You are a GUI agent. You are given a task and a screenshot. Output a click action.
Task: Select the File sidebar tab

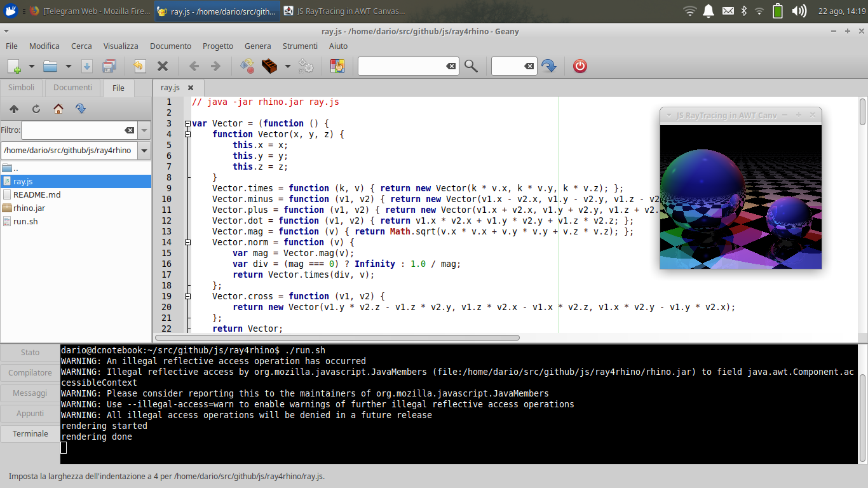click(118, 88)
